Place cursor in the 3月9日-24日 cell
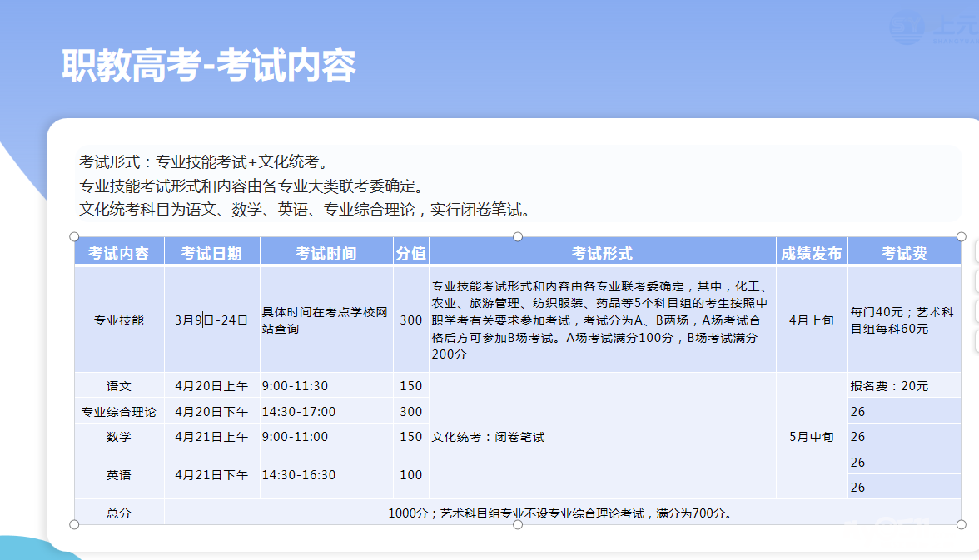Viewport: 979px width, 560px height. pyautogui.click(x=211, y=320)
